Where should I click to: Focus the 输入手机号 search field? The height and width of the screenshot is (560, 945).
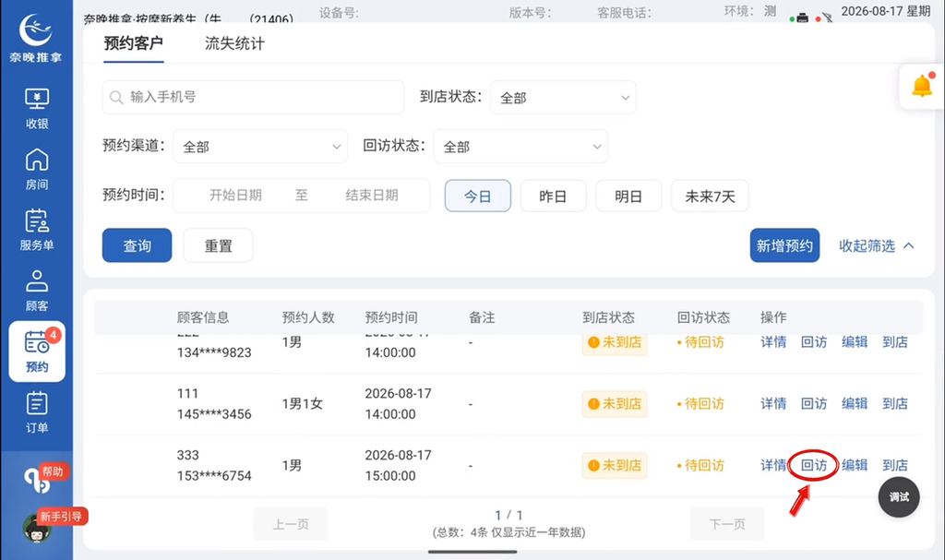[x=253, y=97]
